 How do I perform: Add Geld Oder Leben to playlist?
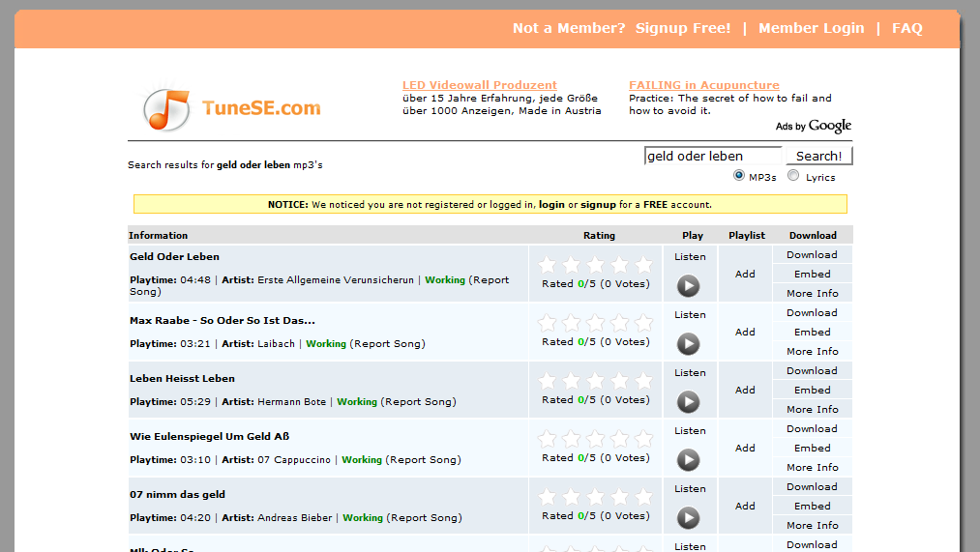[745, 275]
